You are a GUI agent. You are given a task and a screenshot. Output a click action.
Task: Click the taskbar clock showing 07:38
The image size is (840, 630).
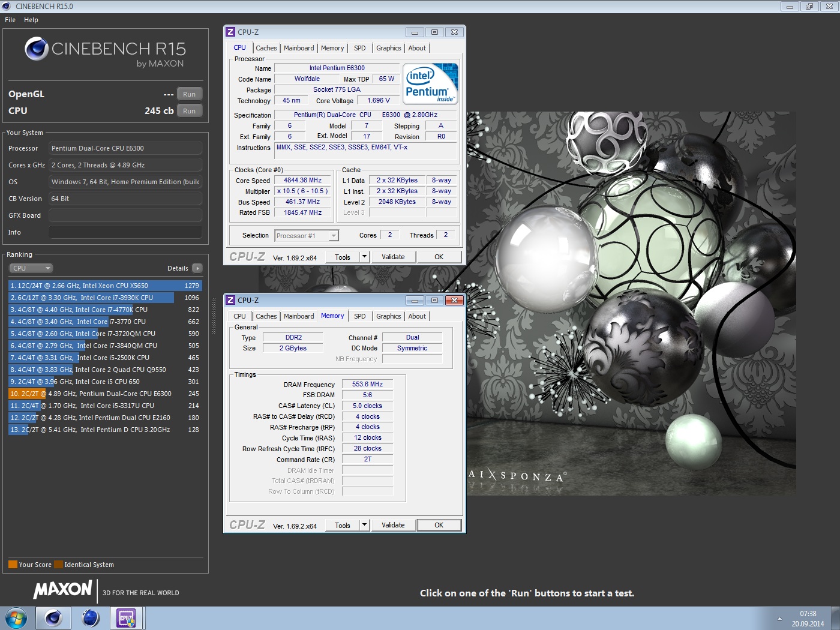point(808,619)
